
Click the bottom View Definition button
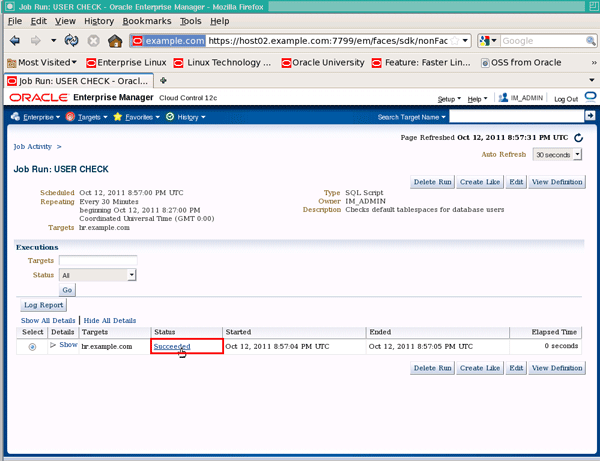(557, 368)
